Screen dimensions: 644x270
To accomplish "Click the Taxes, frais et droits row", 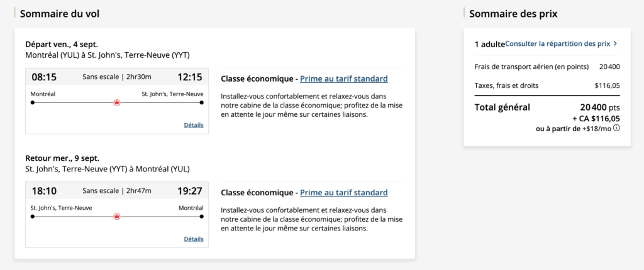I will pos(547,85).
